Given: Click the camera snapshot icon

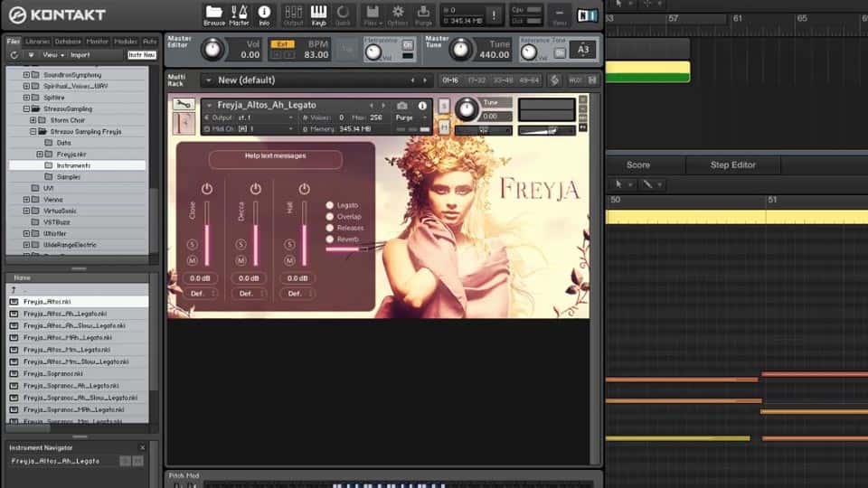Looking at the screenshot, I should [402, 106].
